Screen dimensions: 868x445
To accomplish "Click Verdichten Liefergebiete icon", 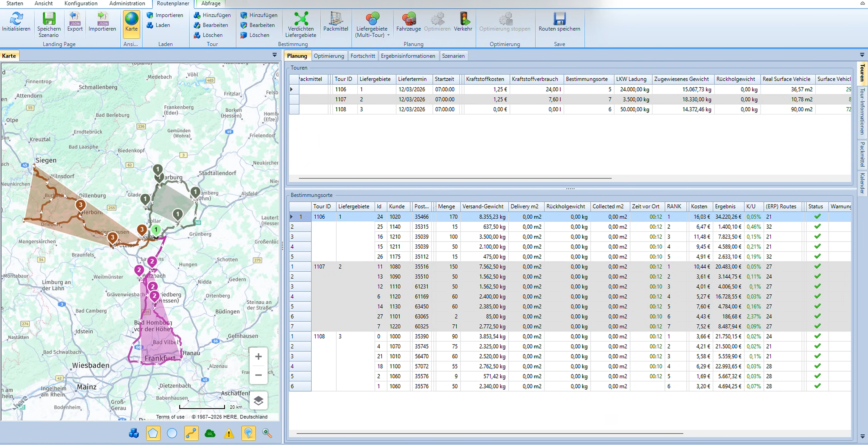I will coord(301,18).
